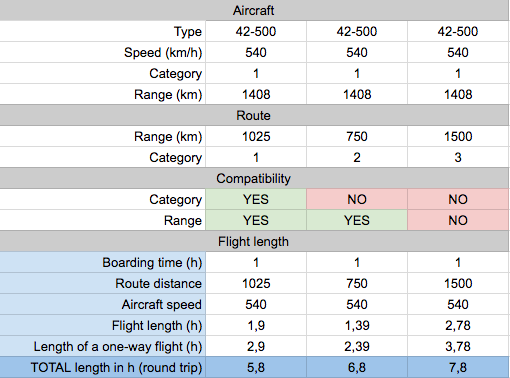Image resolution: width=510 pixels, height=378 pixels.
Task: Click one-way flight cell showing 3,78
Action: [x=458, y=346]
